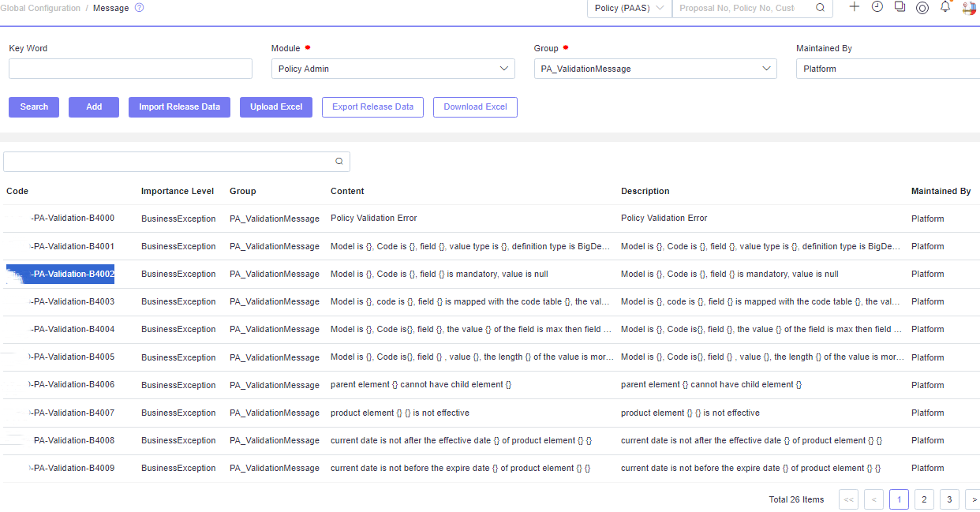This screenshot has height=512, width=980.
Task: Click the Content column header
Action: pos(347,191)
